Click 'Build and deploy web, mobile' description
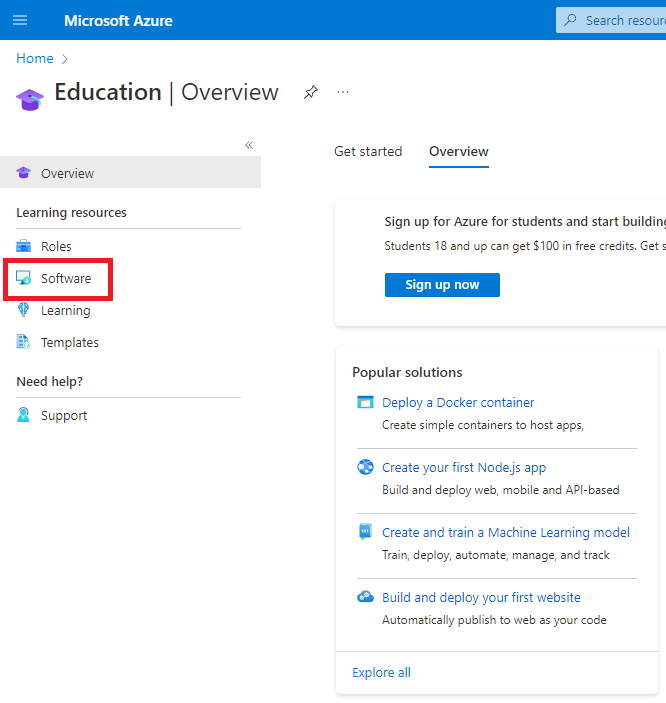Viewport: 666px width, 703px height. click(x=501, y=490)
